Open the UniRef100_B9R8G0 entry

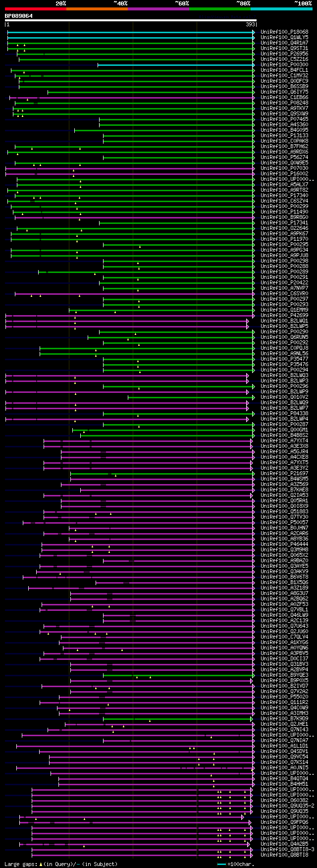click(x=284, y=217)
